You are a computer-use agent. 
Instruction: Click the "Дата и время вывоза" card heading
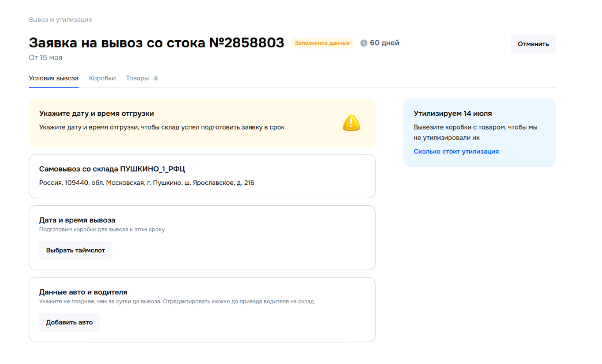[x=77, y=220]
